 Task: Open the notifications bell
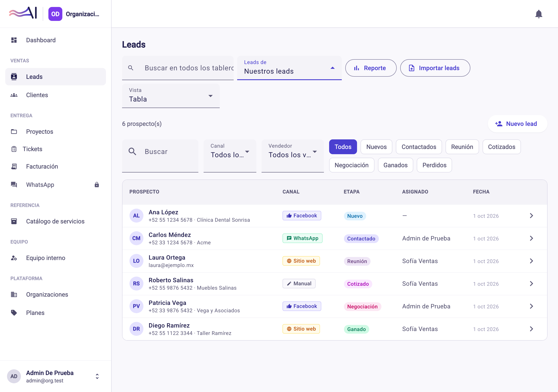click(x=539, y=14)
